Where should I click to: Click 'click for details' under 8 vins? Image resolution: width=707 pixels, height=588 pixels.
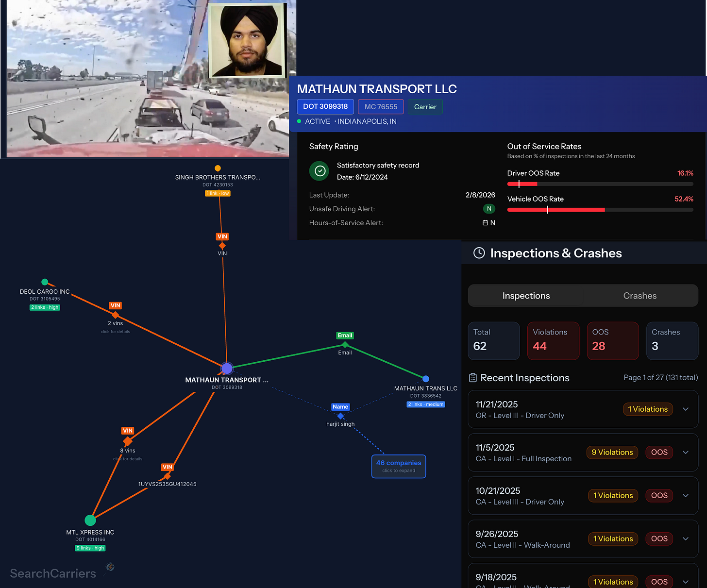pyautogui.click(x=128, y=459)
